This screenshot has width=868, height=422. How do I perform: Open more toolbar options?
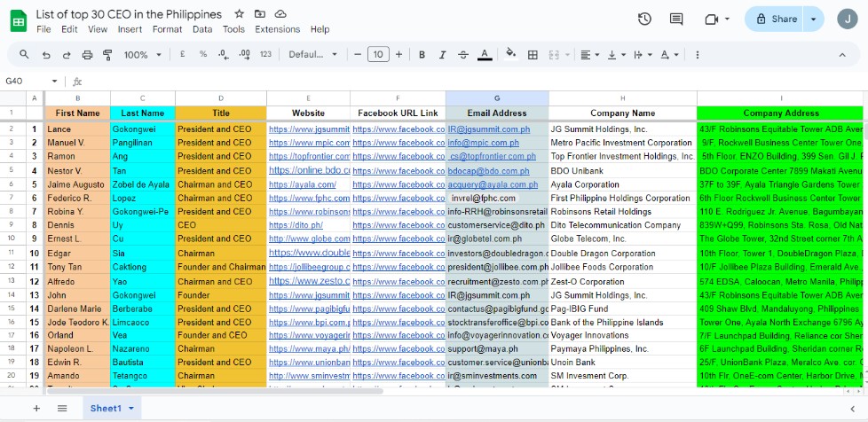(x=698, y=54)
